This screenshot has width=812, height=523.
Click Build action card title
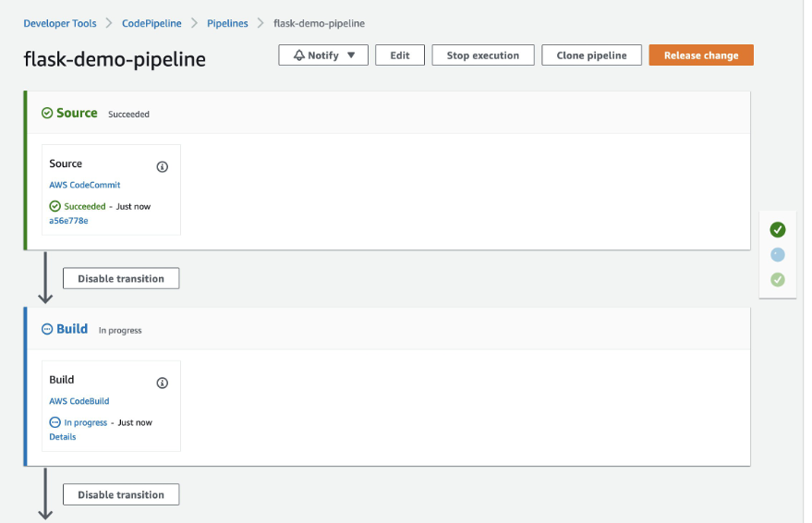tap(62, 380)
